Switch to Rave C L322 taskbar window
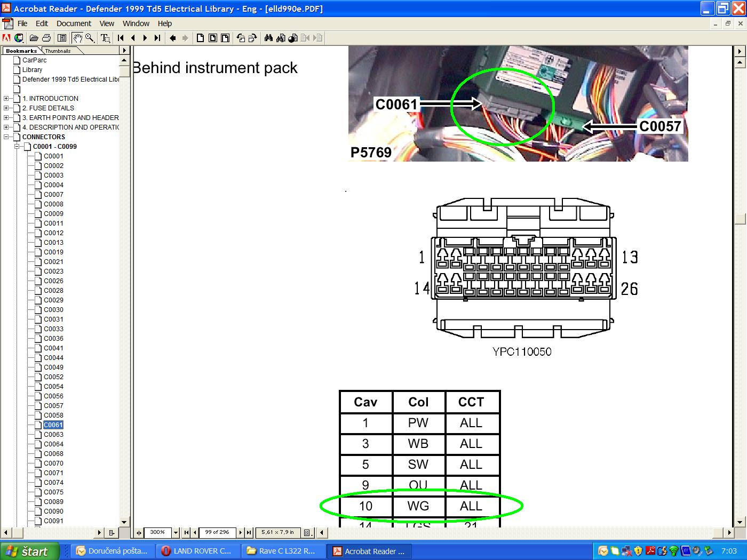The image size is (747, 560). point(282,551)
